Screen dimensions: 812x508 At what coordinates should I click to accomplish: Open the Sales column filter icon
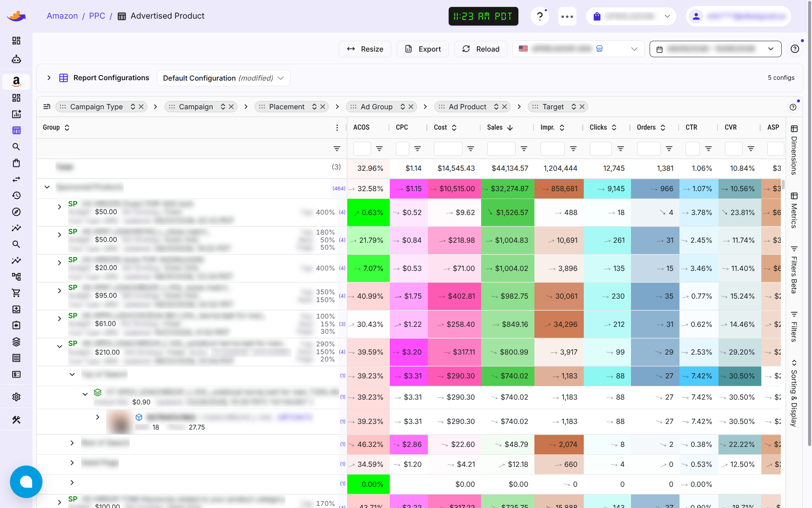coord(524,149)
